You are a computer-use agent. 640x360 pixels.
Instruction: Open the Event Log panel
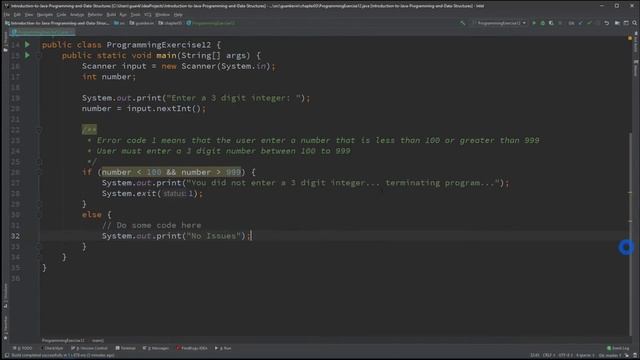[x=618, y=348]
